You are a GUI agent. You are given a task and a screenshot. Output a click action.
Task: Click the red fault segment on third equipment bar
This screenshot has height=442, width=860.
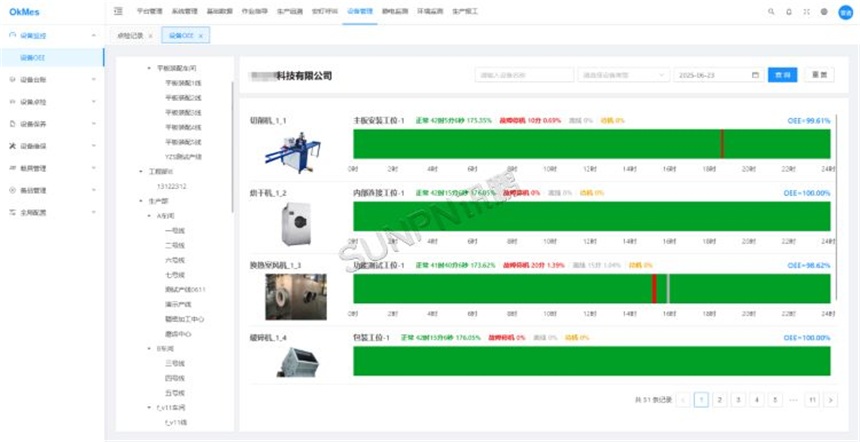pyautogui.click(x=654, y=288)
